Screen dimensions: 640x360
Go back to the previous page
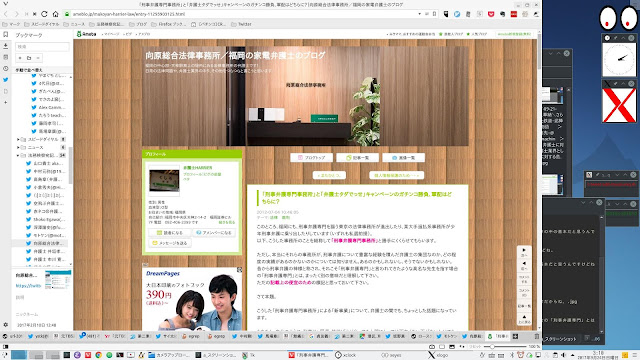coord(6,14)
